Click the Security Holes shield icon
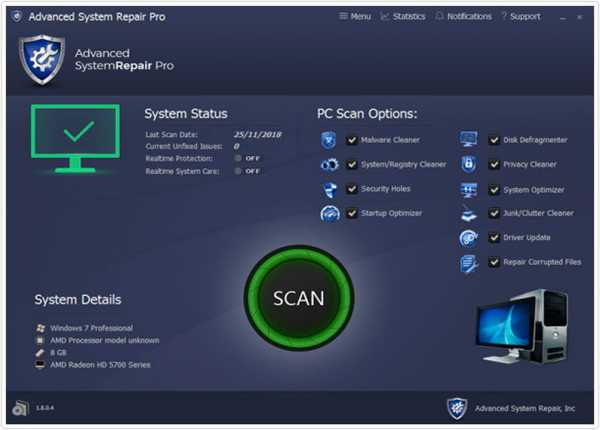 [329, 189]
